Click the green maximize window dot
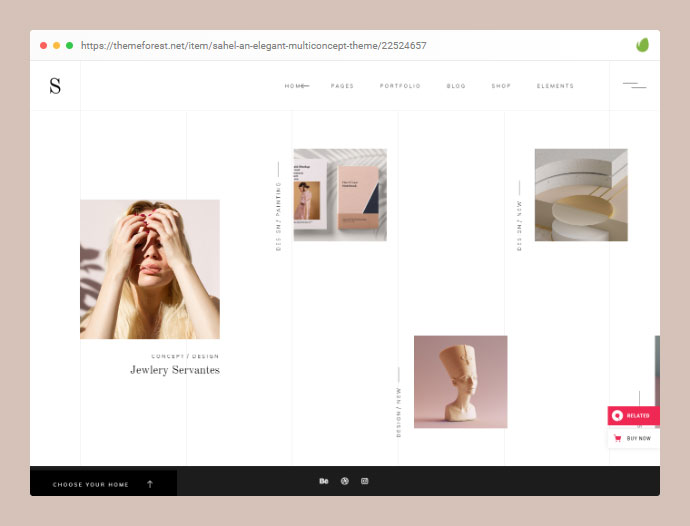 coord(70,45)
